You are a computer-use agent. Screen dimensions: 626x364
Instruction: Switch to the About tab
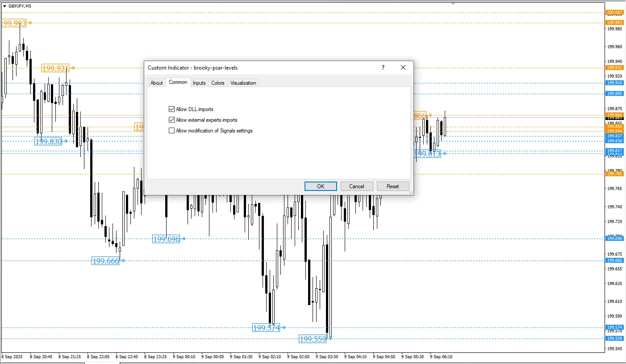click(x=157, y=83)
